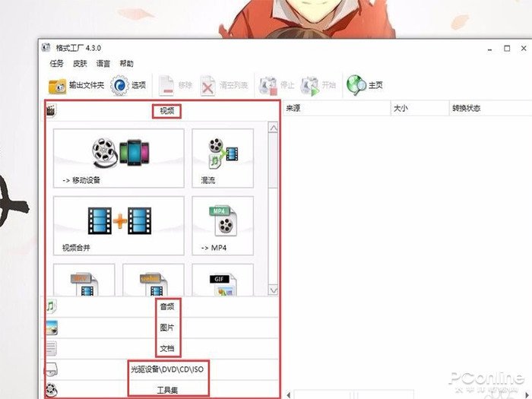Open the 视频合并 video merge tool

pos(119,225)
